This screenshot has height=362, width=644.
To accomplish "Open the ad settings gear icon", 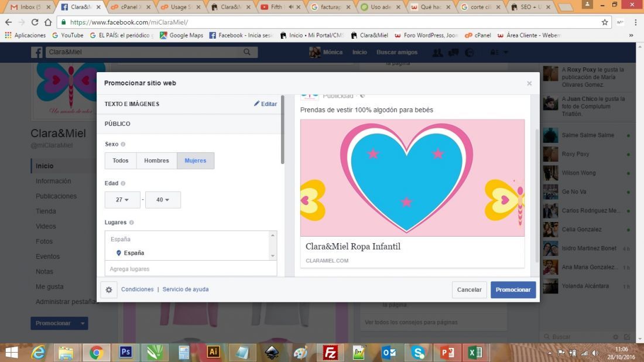I will (109, 290).
